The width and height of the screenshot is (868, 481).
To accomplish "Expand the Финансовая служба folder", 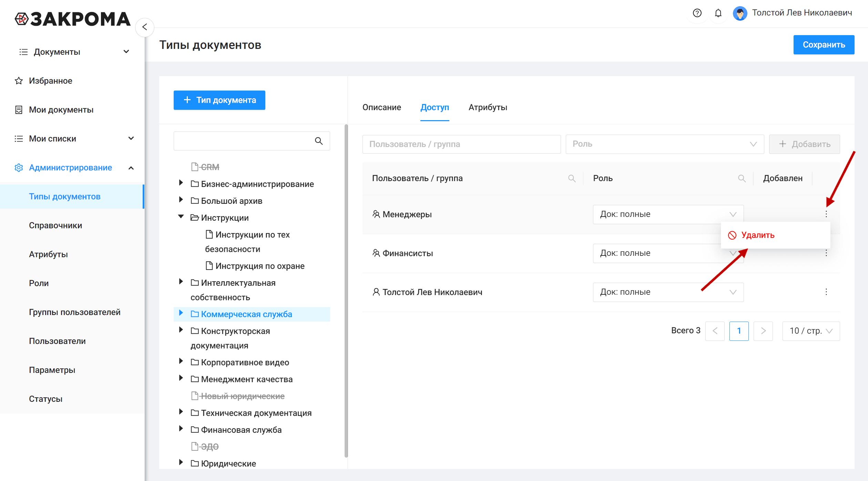I will coord(181,429).
